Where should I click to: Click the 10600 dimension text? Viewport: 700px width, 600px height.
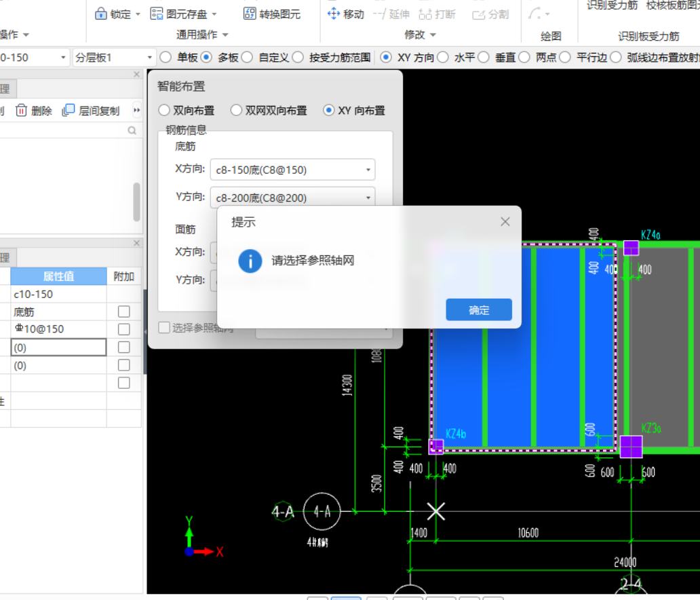pyautogui.click(x=528, y=533)
